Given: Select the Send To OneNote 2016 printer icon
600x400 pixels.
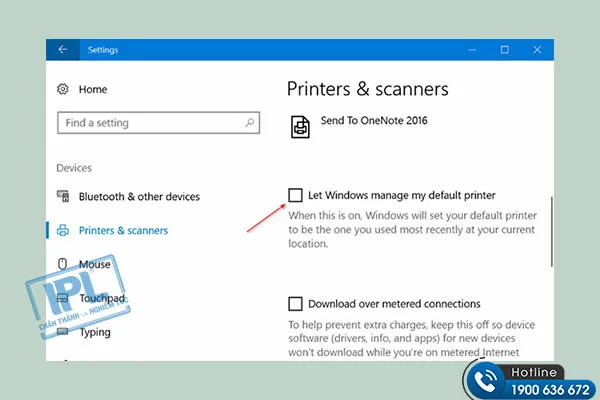Looking at the screenshot, I should tap(300, 127).
